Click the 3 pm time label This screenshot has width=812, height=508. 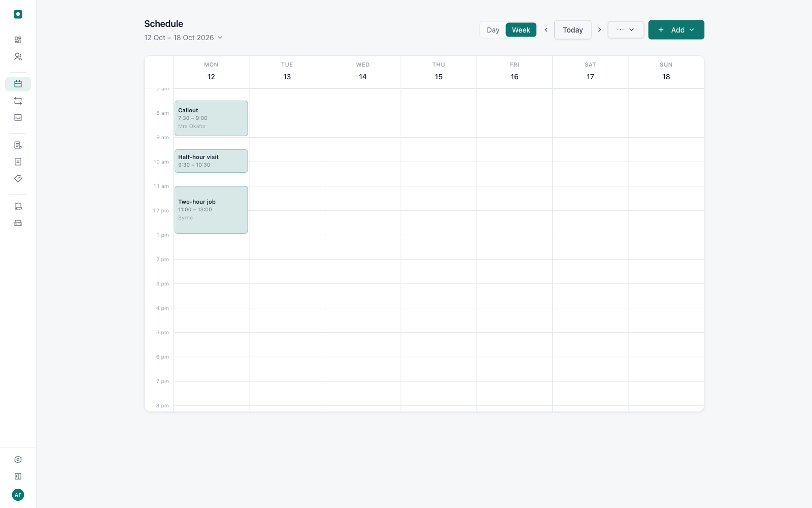(162, 284)
